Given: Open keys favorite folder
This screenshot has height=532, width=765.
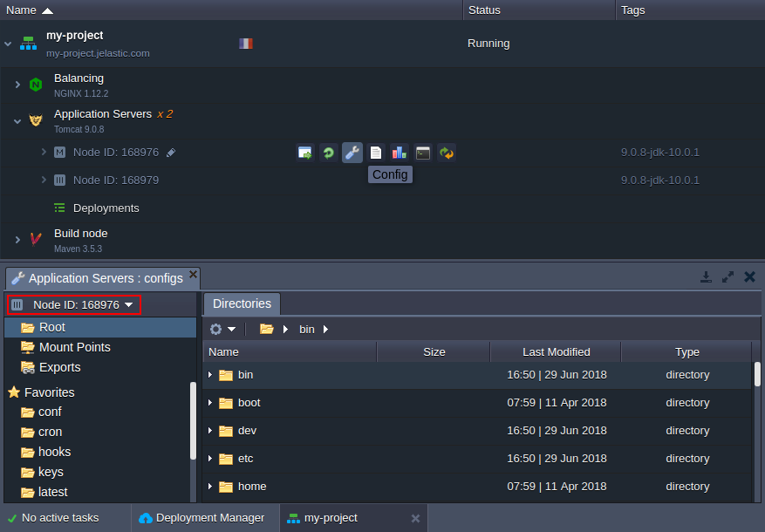Looking at the screenshot, I should point(43,472).
